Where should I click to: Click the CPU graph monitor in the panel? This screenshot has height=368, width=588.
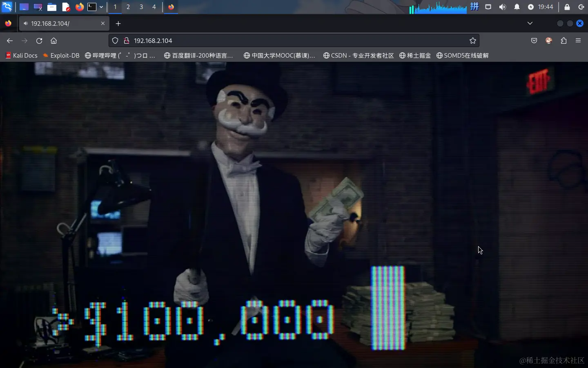pos(438,7)
